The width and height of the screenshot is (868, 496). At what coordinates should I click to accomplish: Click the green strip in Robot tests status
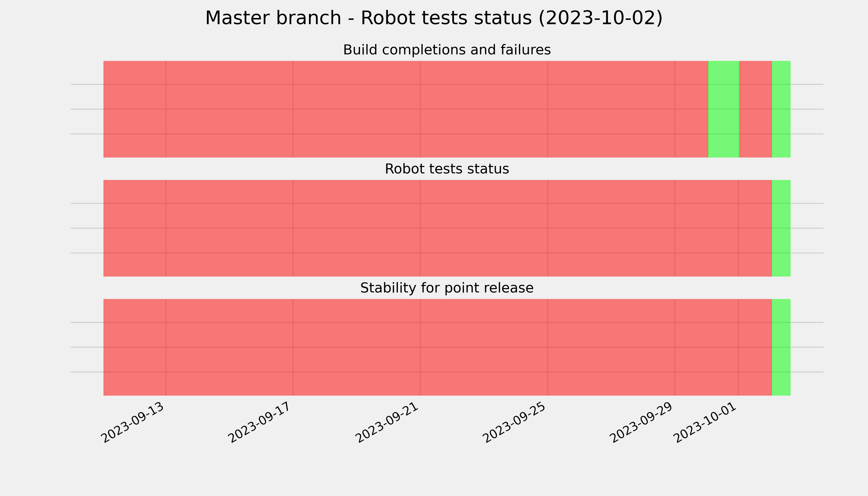pyautogui.click(x=781, y=228)
